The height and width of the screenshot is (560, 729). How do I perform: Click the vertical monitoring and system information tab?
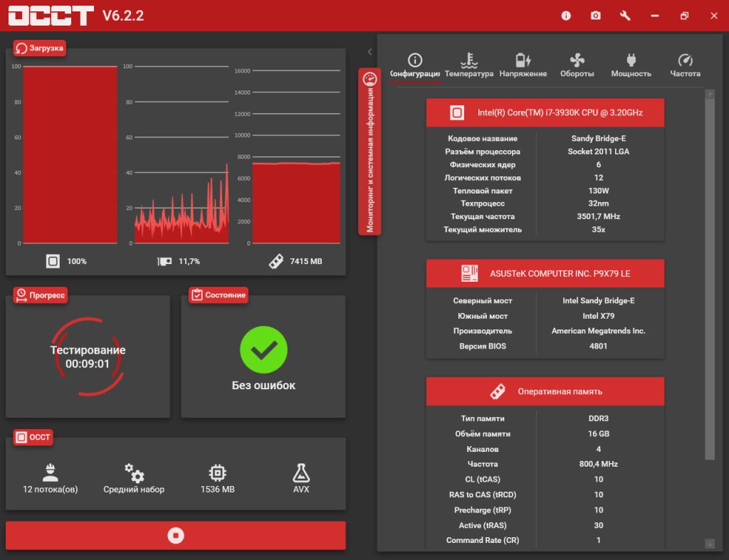(369, 152)
